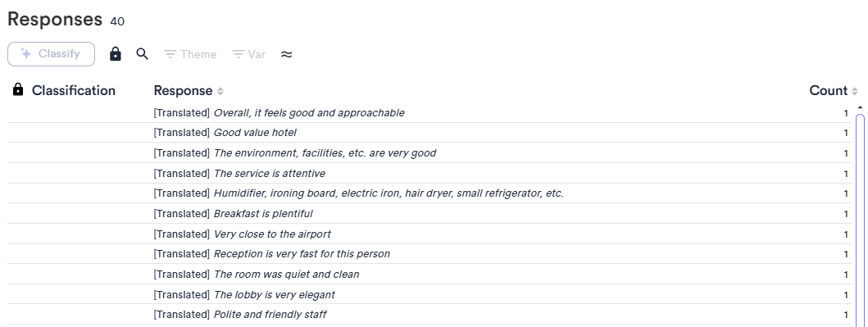Click the Classify button

[x=51, y=54]
